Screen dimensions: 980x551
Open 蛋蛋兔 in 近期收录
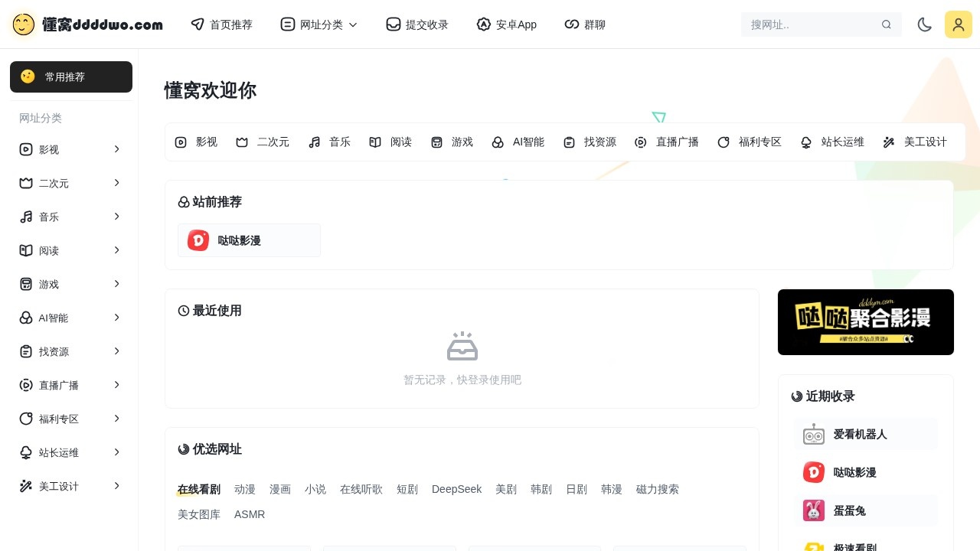pos(866,510)
